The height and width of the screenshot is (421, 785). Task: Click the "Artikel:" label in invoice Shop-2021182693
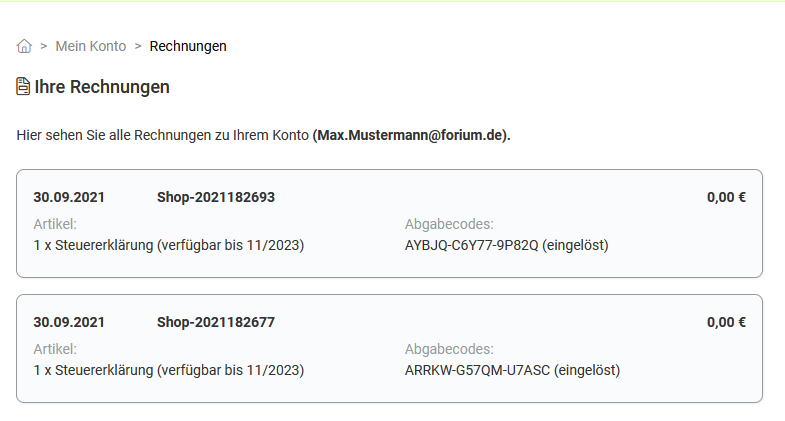(55, 224)
